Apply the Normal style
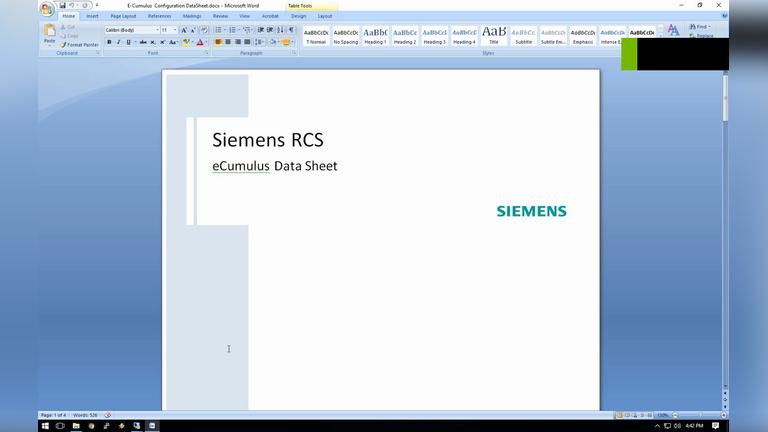The width and height of the screenshot is (768, 432). point(316,36)
